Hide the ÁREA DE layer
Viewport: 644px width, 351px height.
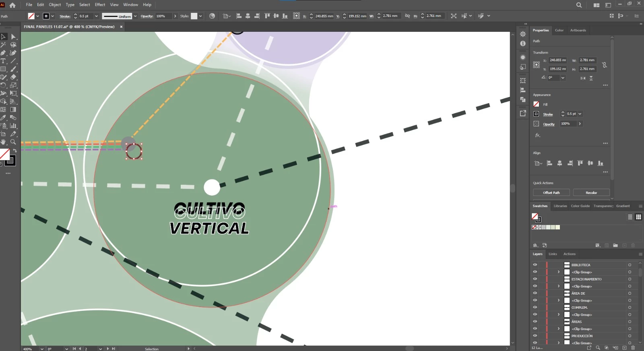[x=535, y=293]
